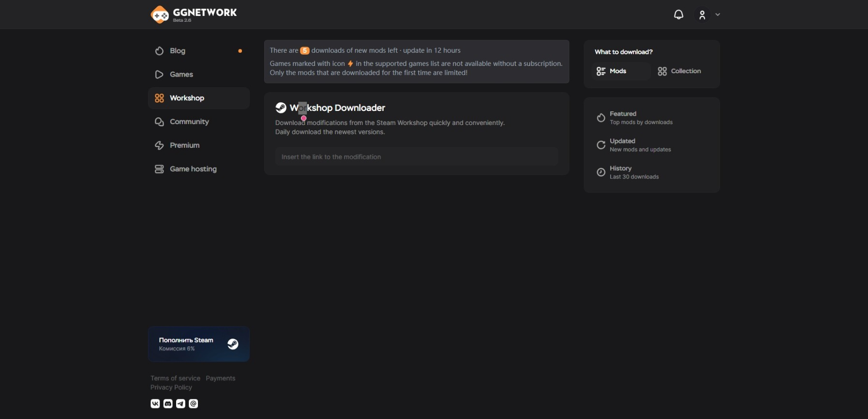The image size is (868, 419).
Task: Open Game hosting from the sidebar
Action: [x=199, y=169]
